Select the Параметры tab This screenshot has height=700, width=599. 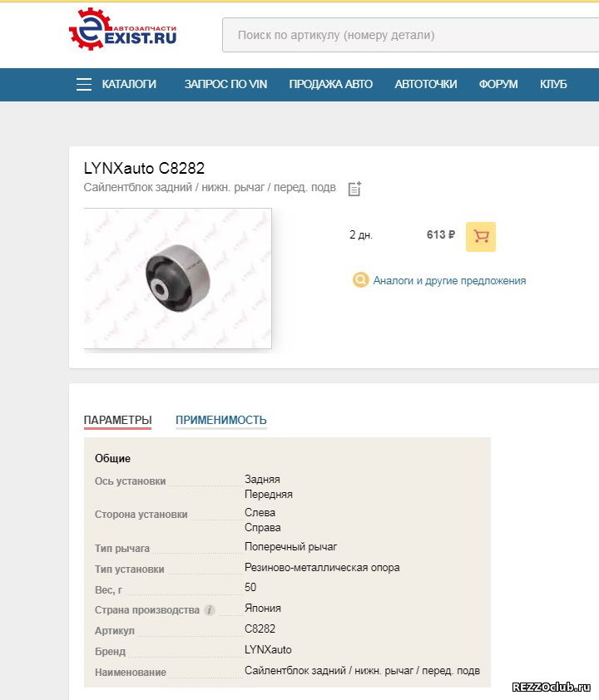tap(118, 420)
